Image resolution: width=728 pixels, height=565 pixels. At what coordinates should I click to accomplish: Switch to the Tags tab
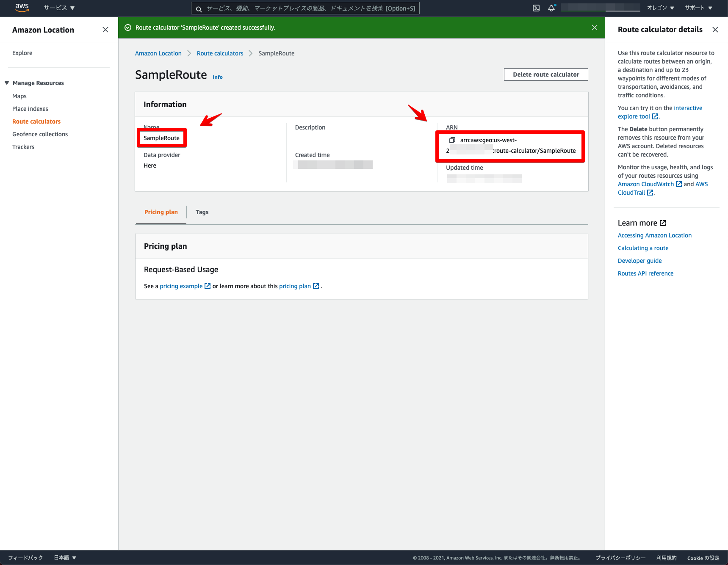pyautogui.click(x=202, y=212)
